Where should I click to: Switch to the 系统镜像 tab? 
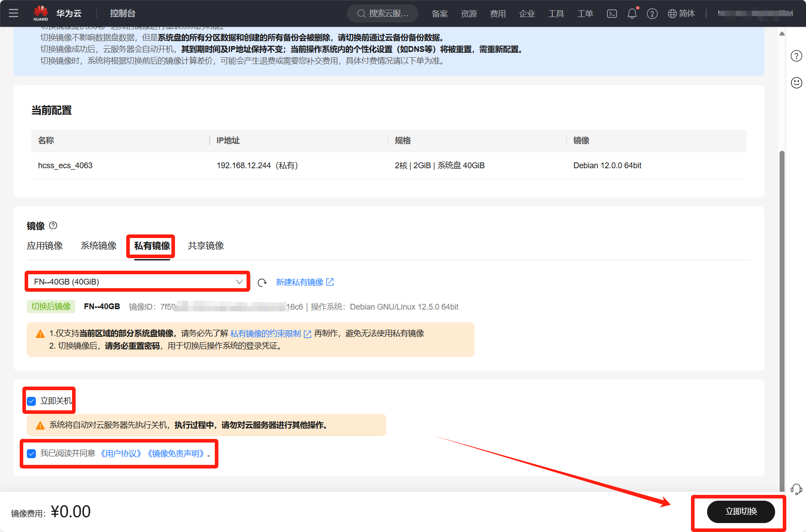98,246
